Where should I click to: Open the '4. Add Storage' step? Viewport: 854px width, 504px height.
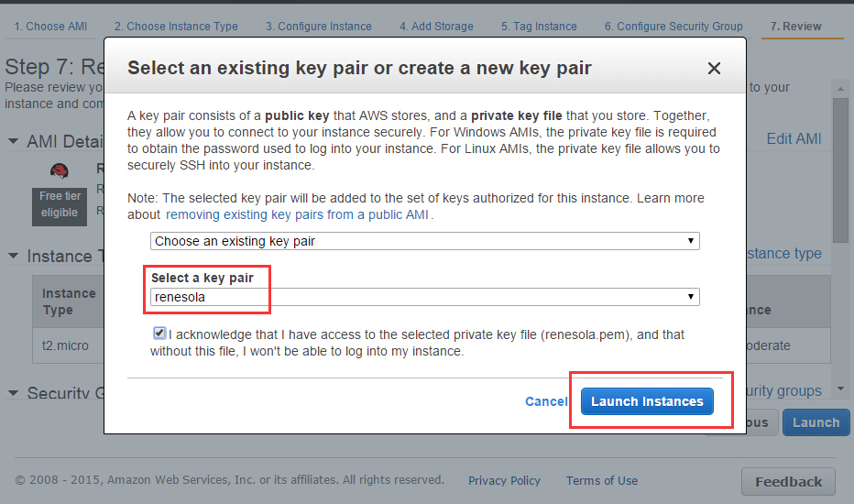[x=436, y=27]
